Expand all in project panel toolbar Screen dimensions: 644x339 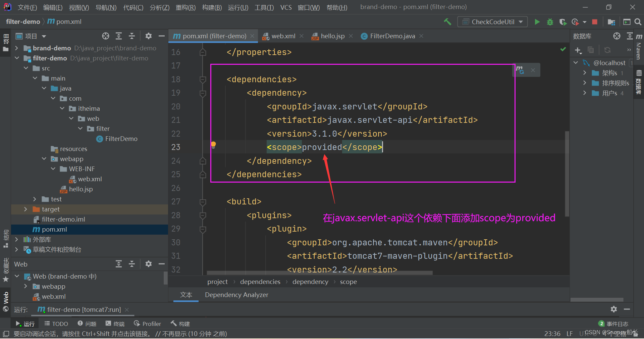pos(119,36)
